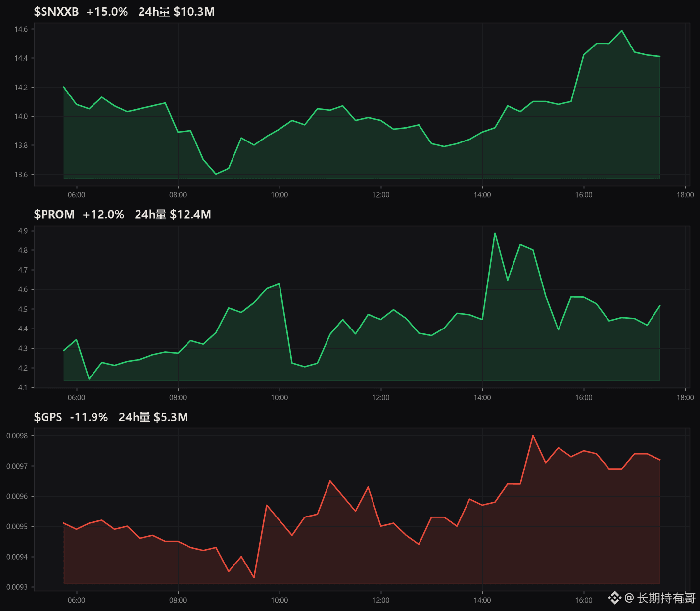
Task: Click the 4.8 y-axis label
Action: click(23, 250)
